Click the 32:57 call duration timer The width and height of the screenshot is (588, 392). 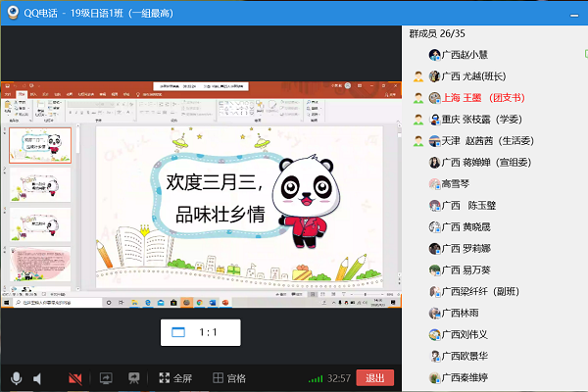pyautogui.click(x=339, y=378)
